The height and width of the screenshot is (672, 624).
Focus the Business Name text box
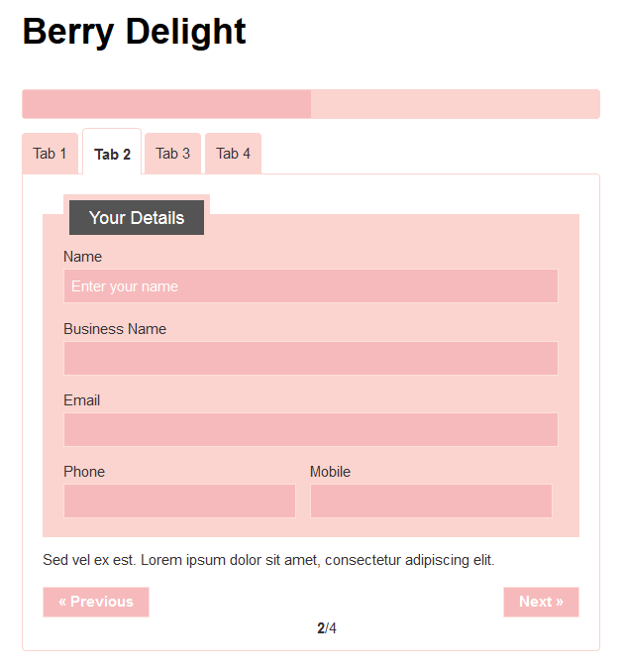pyautogui.click(x=310, y=358)
